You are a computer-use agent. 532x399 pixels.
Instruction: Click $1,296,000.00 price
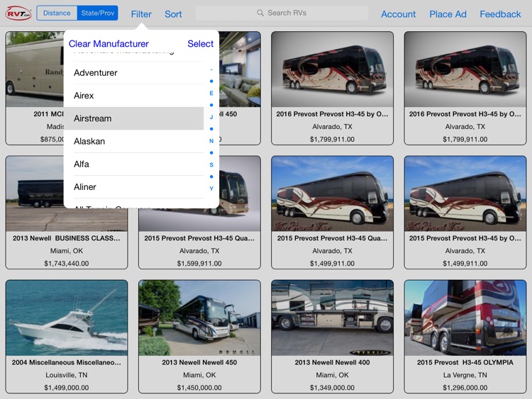465,388
